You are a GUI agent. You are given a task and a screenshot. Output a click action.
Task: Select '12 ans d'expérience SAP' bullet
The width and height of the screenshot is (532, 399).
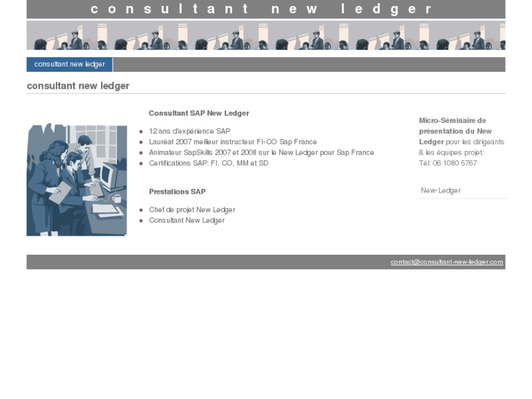190,131
